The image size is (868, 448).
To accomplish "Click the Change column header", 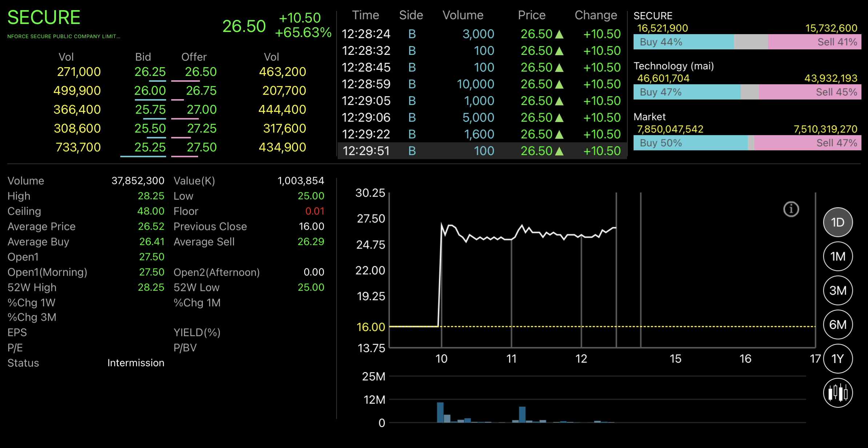I will click(x=596, y=15).
